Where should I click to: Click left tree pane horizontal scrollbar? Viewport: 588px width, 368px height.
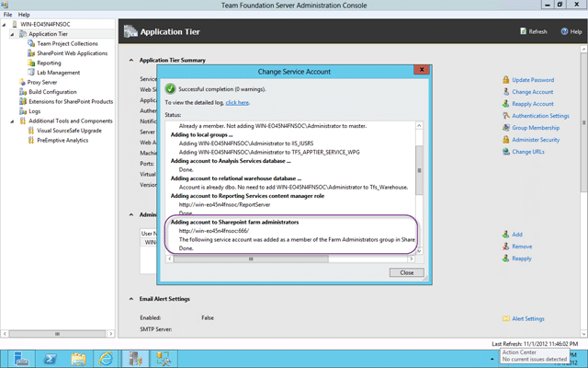click(57, 333)
